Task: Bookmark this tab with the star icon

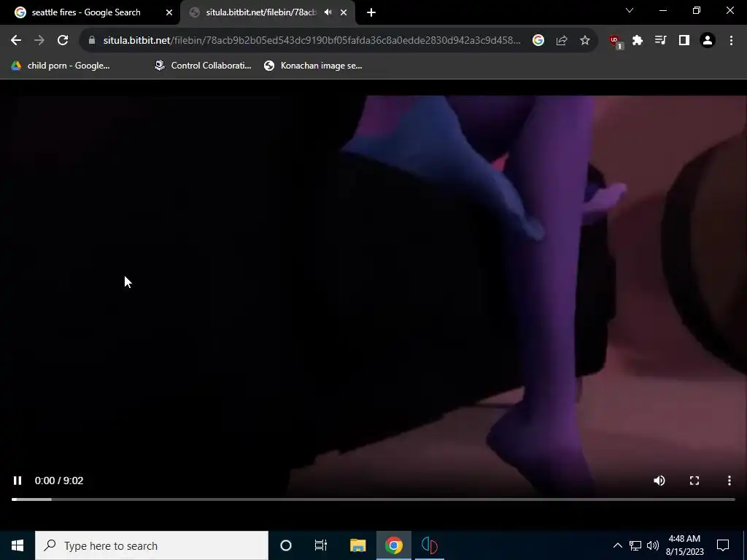Action: click(585, 41)
